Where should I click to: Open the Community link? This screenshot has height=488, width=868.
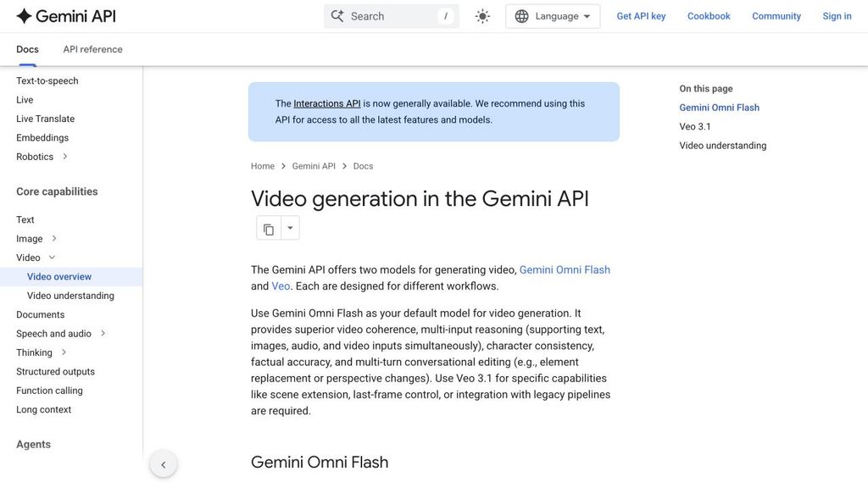coord(776,16)
